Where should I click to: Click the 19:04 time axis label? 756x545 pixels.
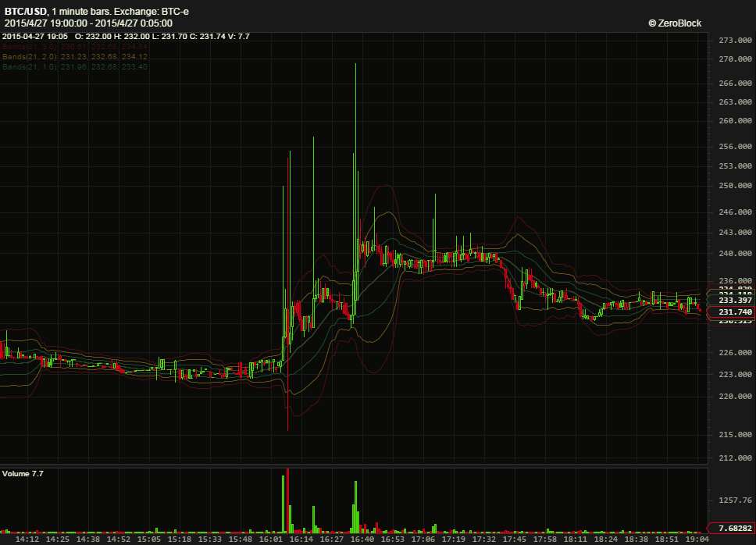[697, 540]
